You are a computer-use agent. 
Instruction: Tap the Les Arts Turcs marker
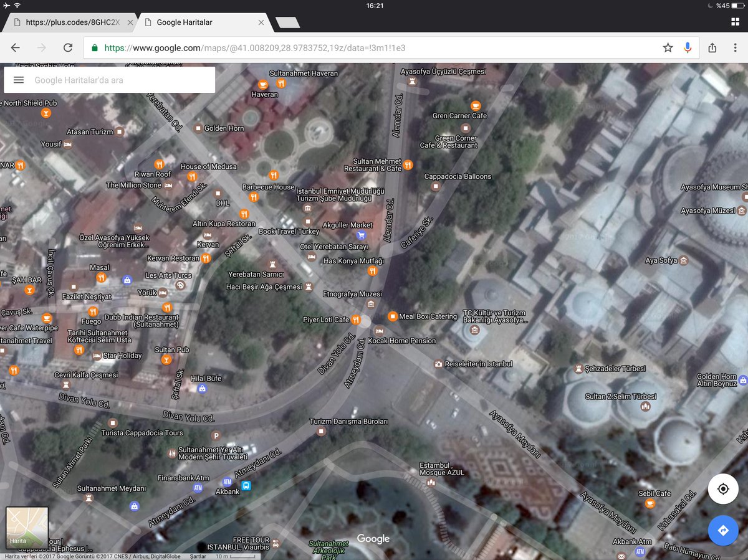(181, 285)
